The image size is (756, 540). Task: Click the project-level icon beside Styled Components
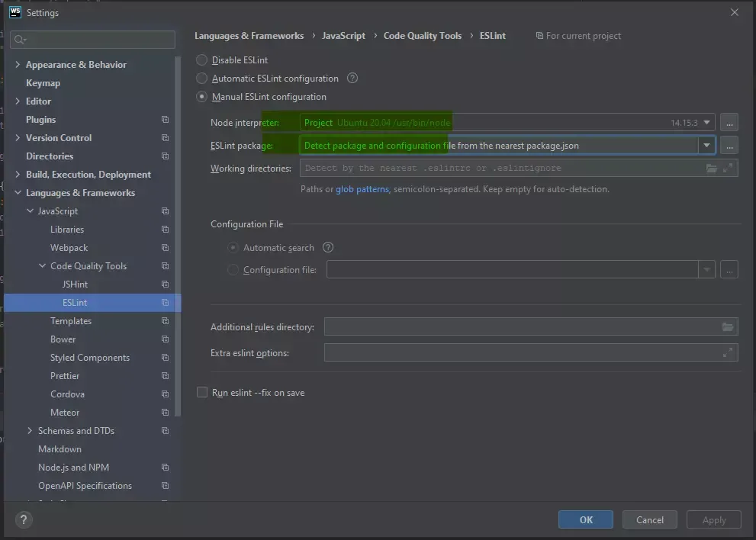tap(165, 358)
